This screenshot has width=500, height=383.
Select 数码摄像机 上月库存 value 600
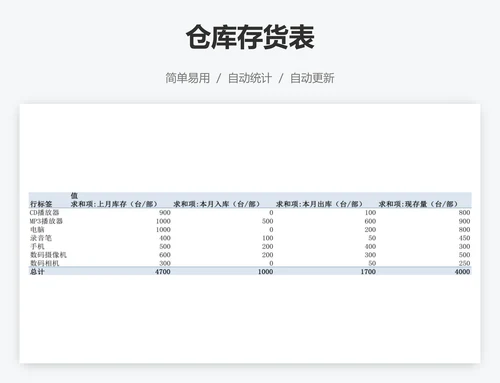[165, 255]
